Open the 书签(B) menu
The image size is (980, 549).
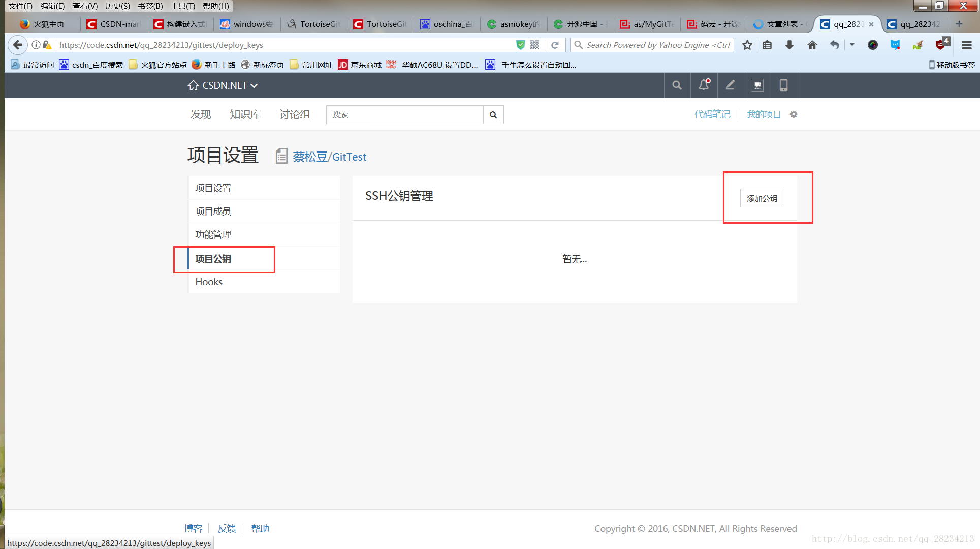point(150,6)
